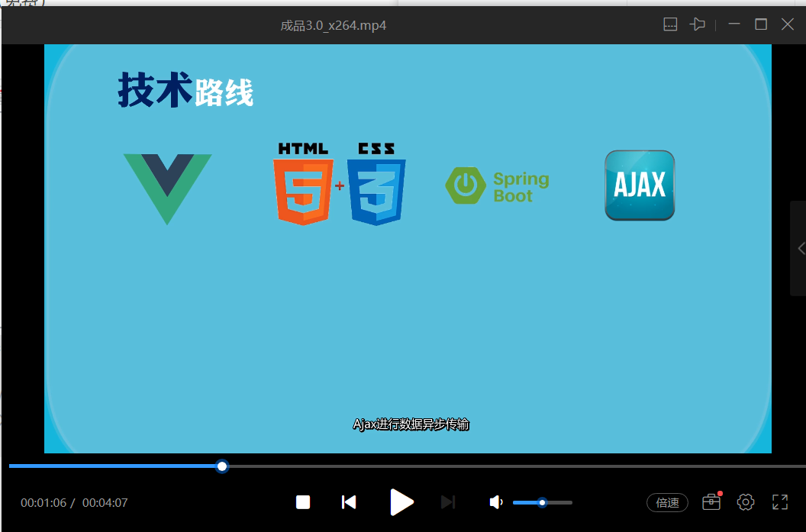
Task: Click the Vue logo in the video
Action: (168, 189)
